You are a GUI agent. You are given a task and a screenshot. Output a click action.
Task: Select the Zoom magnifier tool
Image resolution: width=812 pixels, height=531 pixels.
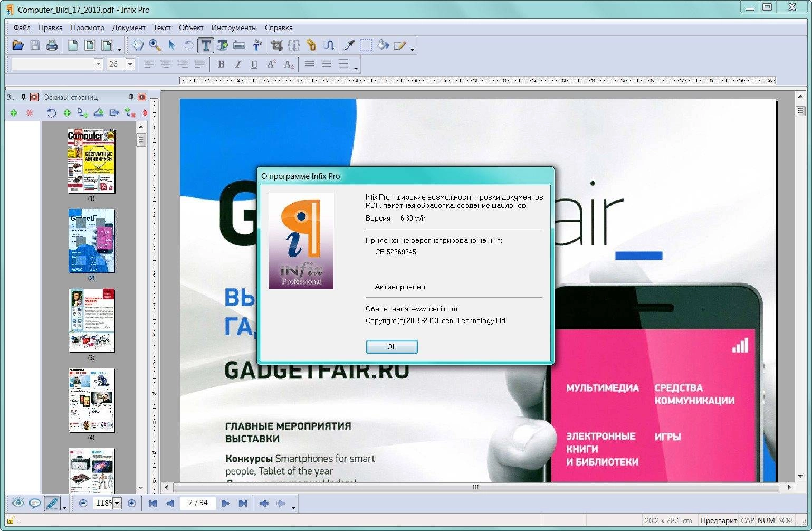click(155, 45)
